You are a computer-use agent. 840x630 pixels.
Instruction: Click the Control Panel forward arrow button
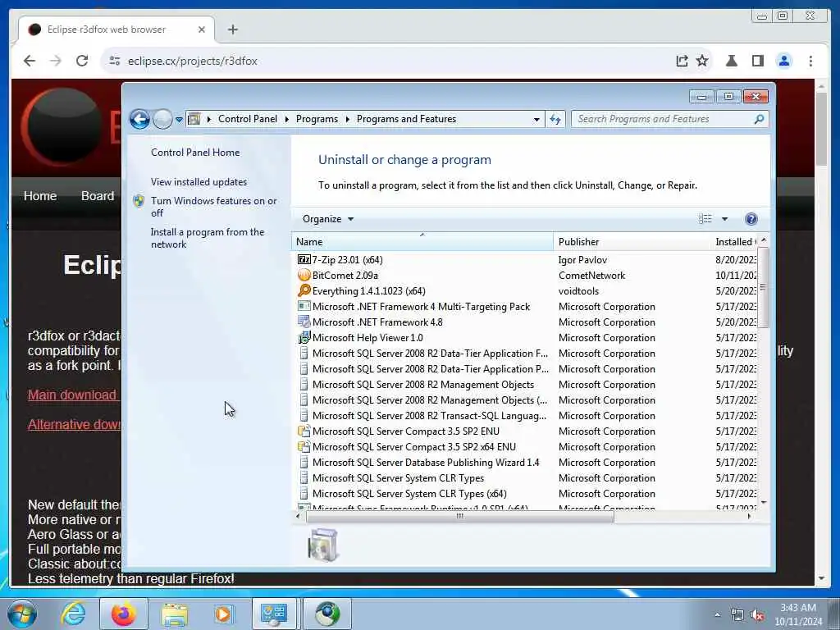[162, 119]
